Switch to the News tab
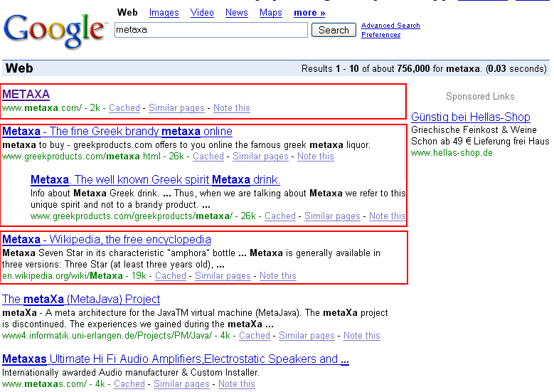Image resolution: width=554 pixels, height=392 pixels. coord(237,13)
